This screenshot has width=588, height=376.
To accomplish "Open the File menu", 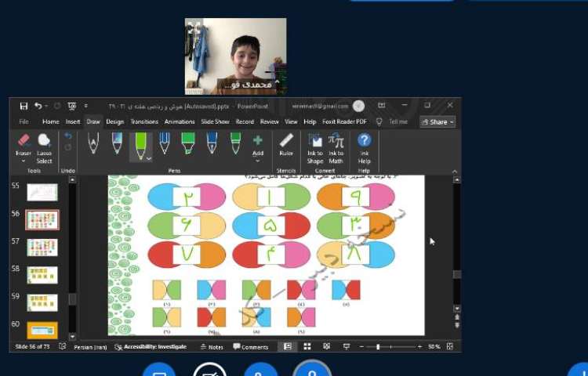I will point(24,121).
